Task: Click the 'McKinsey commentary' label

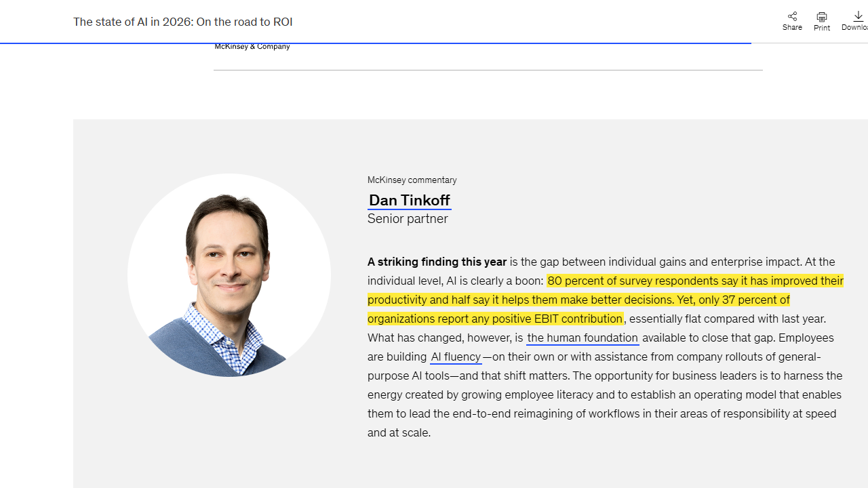Action: coord(412,180)
